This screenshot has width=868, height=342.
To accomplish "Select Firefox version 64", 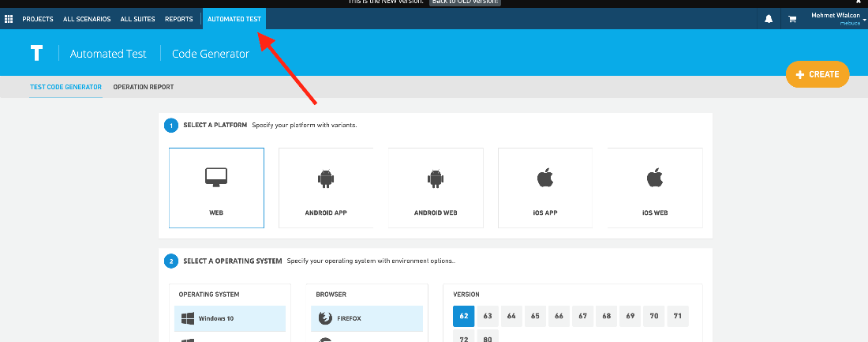I will tap(511, 316).
